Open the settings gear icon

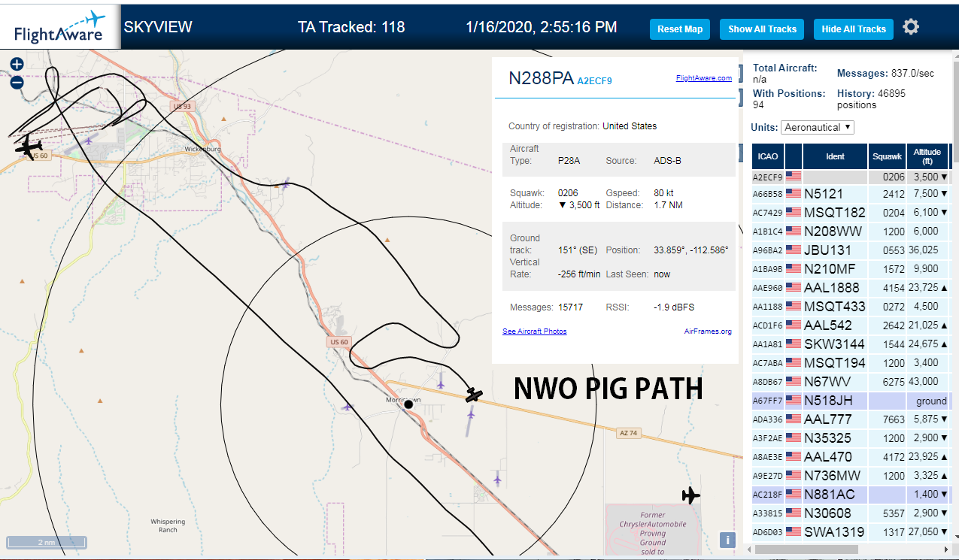pos(911,27)
